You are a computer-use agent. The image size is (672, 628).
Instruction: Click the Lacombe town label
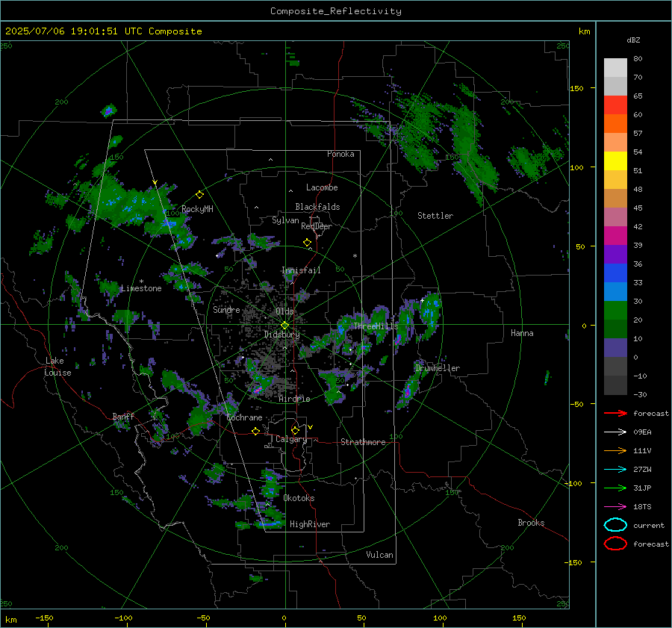(x=322, y=187)
